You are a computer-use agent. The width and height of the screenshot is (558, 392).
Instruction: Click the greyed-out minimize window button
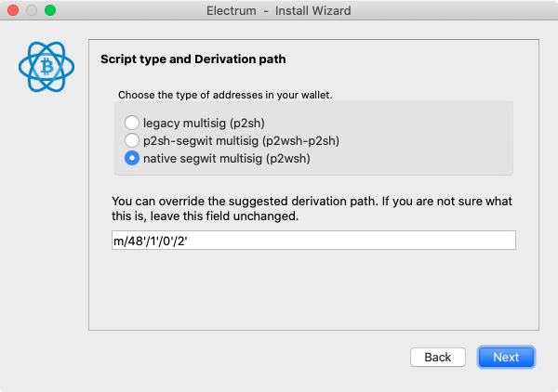(32, 10)
